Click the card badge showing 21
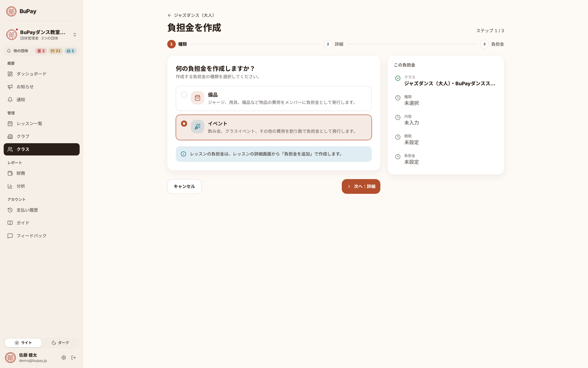 click(56, 51)
